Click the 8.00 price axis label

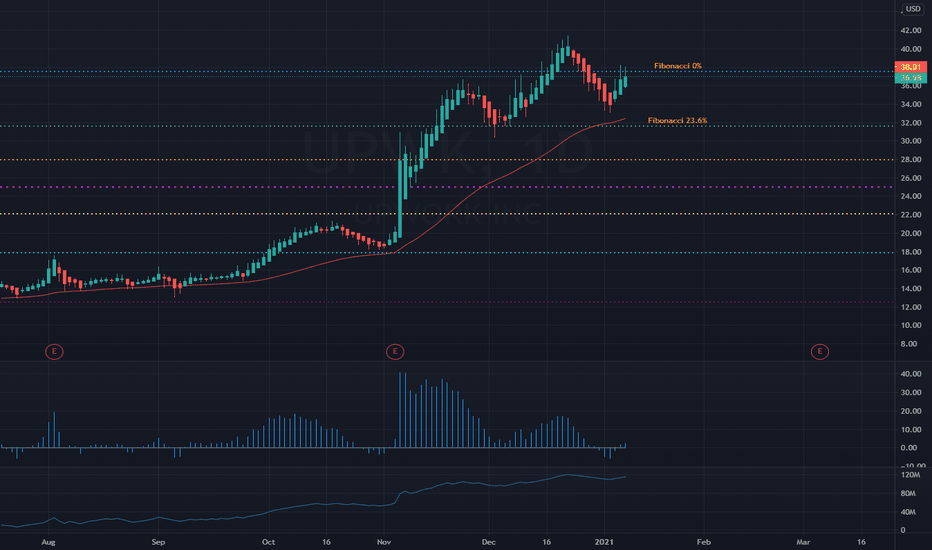point(908,344)
